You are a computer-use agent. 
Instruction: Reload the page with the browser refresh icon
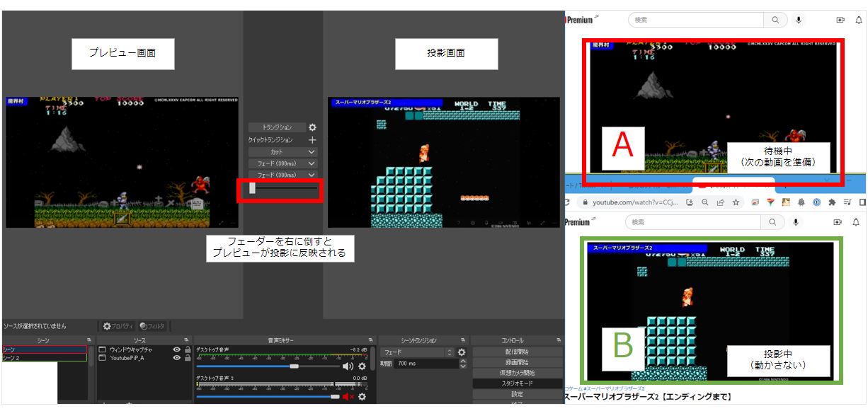click(567, 202)
